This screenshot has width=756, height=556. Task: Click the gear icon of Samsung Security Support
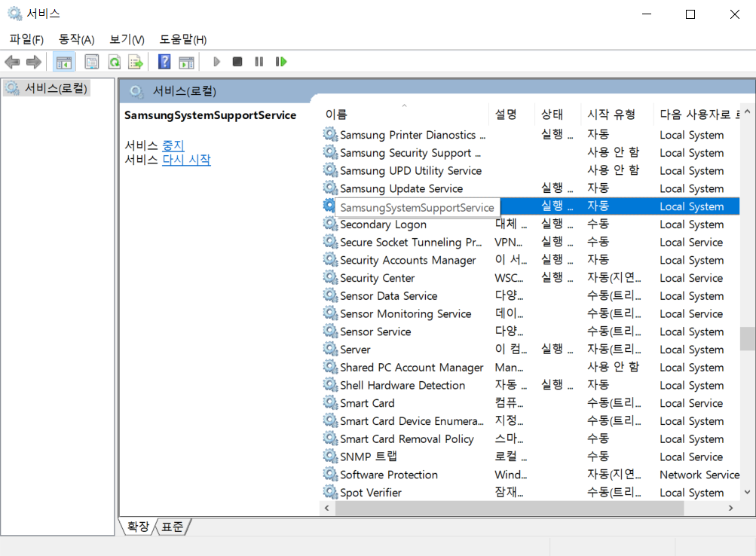pos(330,152)
